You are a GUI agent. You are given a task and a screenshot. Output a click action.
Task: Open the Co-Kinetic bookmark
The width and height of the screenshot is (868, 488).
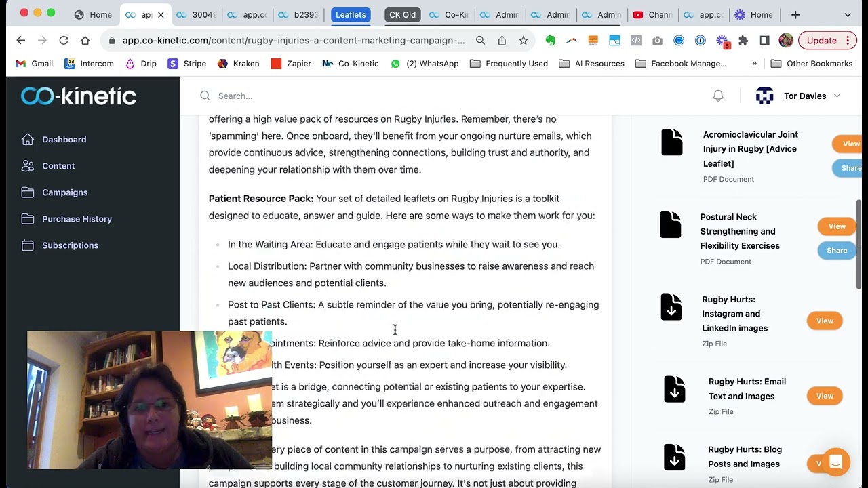click(x=351, y=64)
